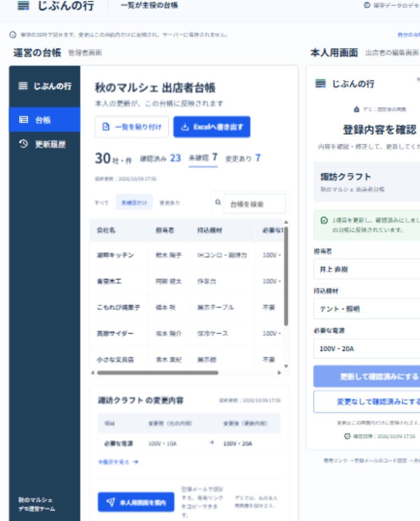Image resolution: width=420 pixels, height=521 pixels.
Task: Select the 確認済み 23 summary counter
Action: [160, 158]
